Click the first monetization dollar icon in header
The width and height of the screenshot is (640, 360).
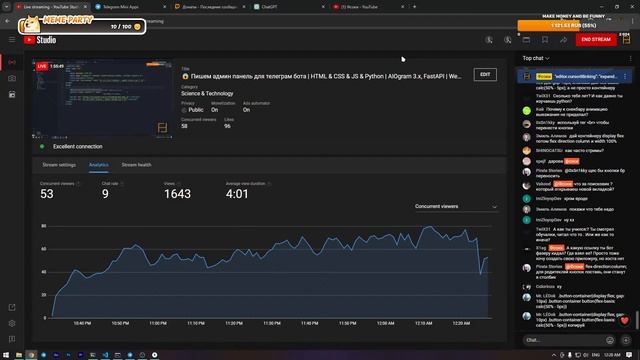(489, 40)
